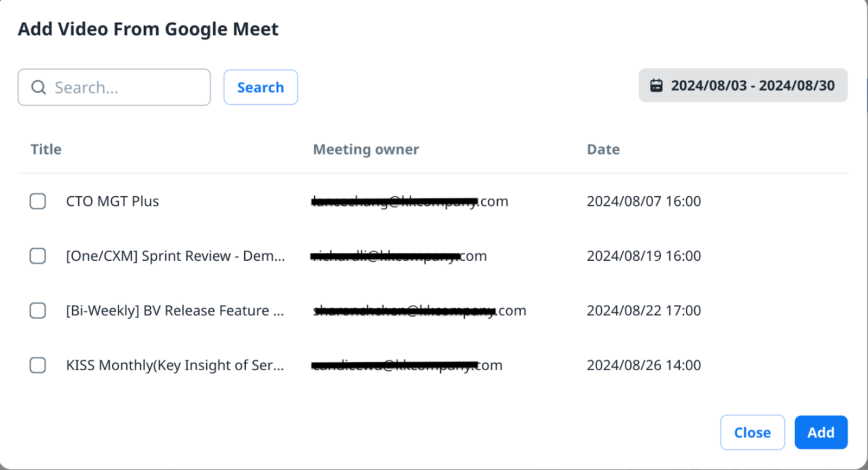Tick the Bi-Weekly BV Release checkbox

point(37,311)
